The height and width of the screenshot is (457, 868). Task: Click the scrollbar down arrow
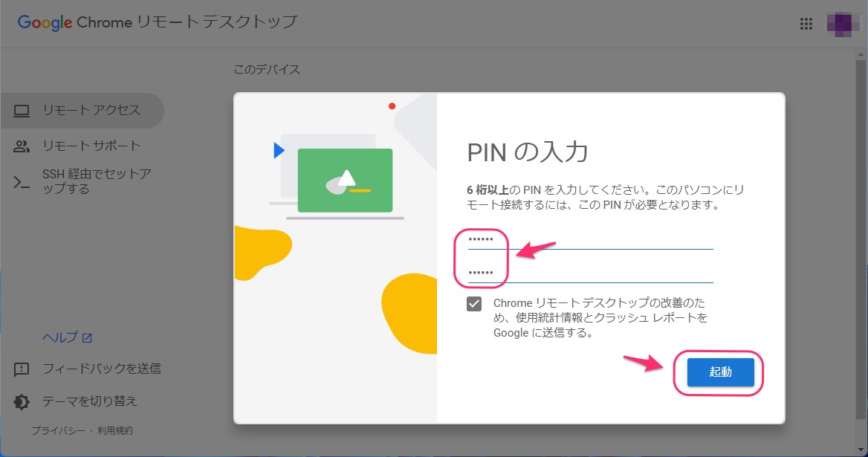tap(861, 450)
